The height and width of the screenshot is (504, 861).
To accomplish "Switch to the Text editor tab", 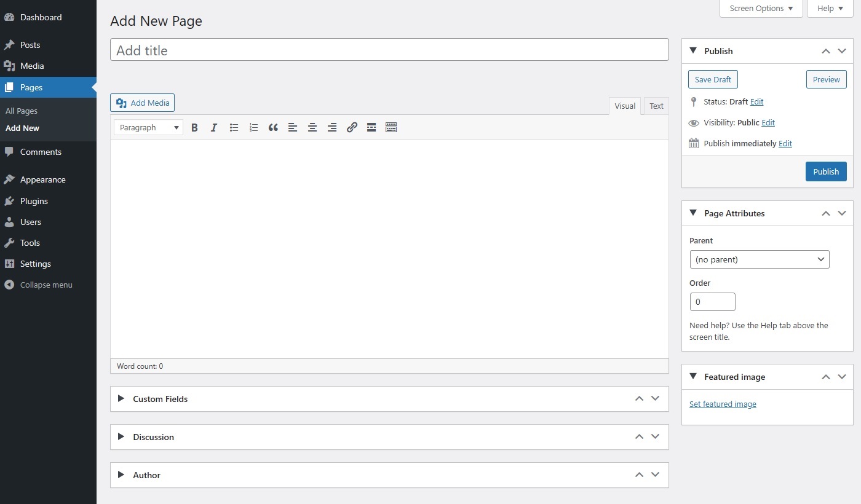I will point(656,106).
